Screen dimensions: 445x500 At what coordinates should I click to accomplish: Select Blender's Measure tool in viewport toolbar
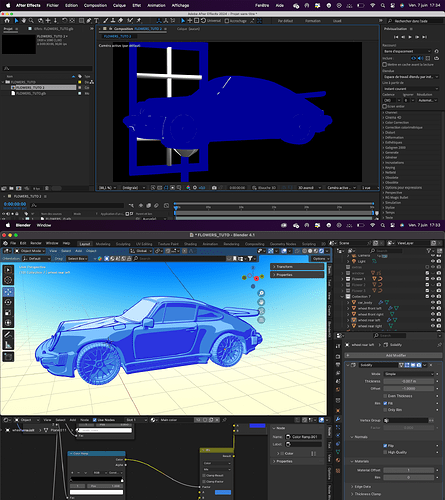tap(8, 345)
